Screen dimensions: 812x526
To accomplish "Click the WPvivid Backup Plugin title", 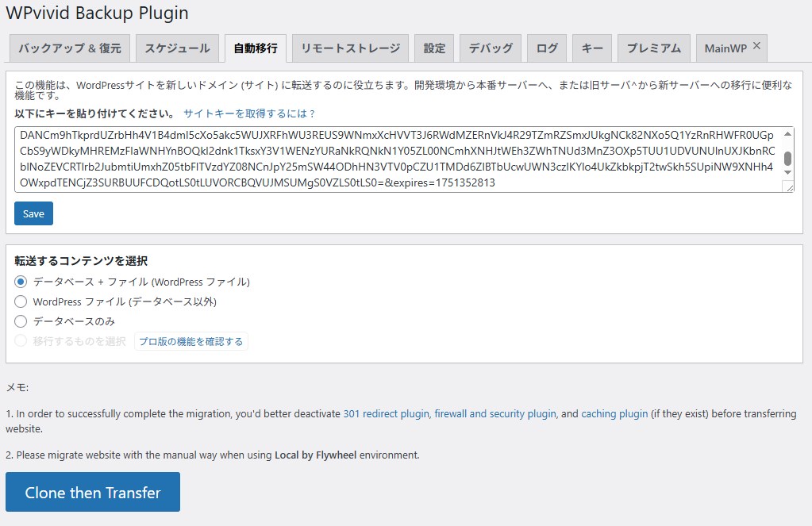I will coord(97,13).
